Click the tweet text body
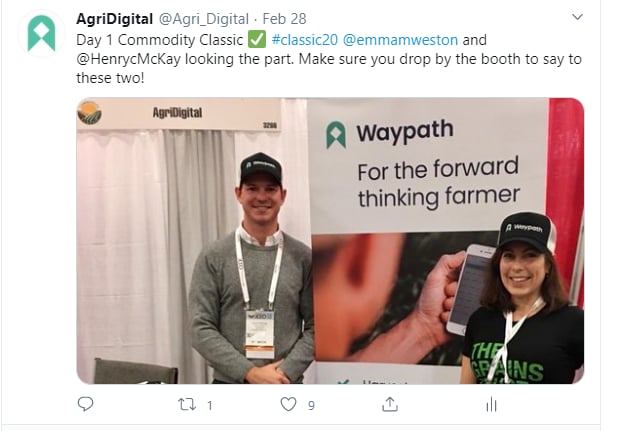Image resolution: width=625 pixels, height=431 pixels. coord(329,59)
